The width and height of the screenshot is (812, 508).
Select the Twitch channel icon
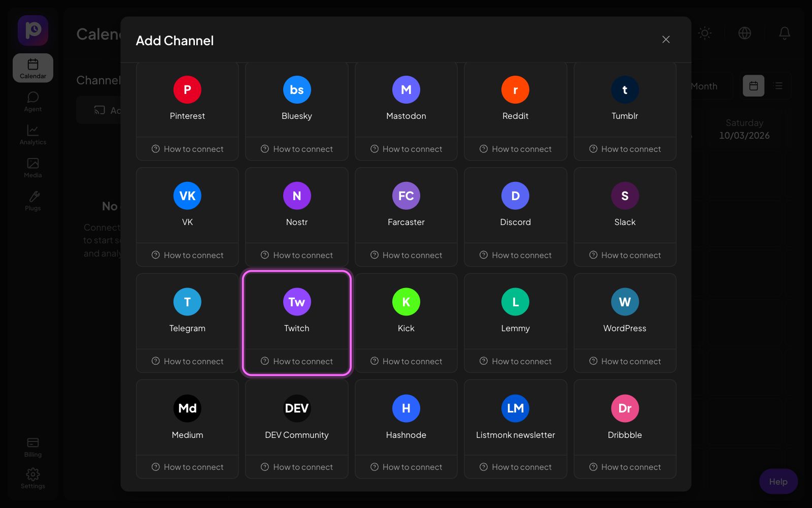tap(297, 302)
